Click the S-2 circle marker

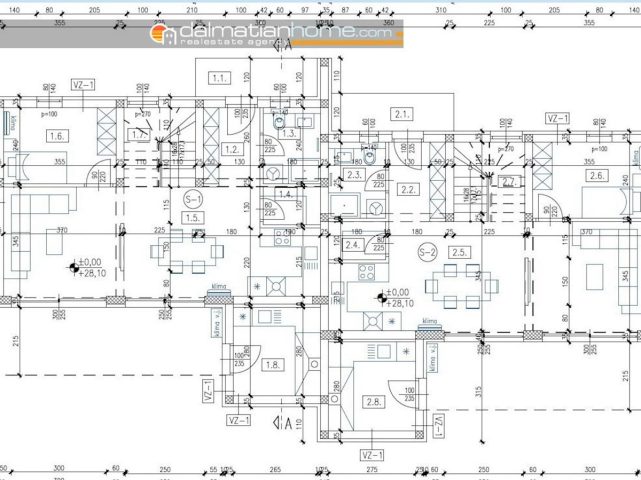[x=427, y=252]
